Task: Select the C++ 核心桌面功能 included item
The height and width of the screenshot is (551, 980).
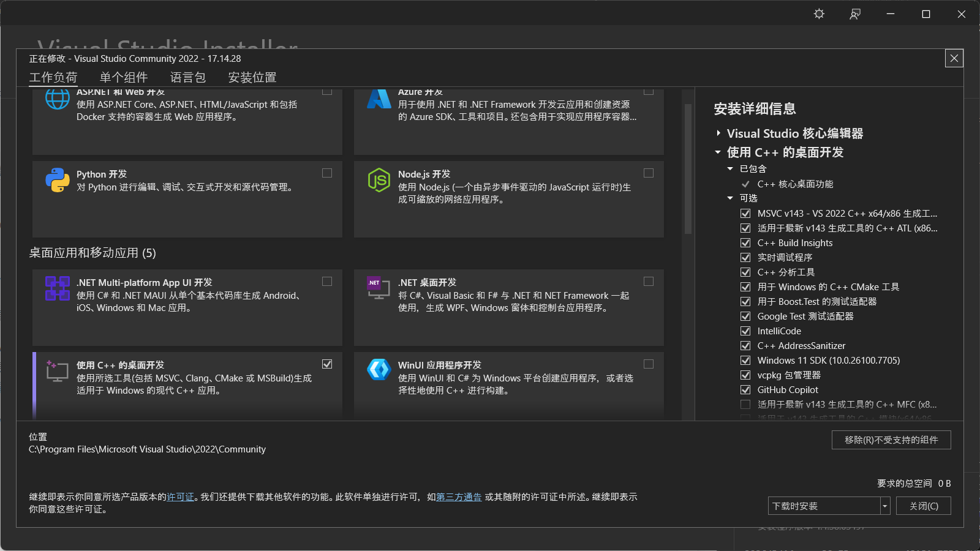Action: [x=795, y=184]
